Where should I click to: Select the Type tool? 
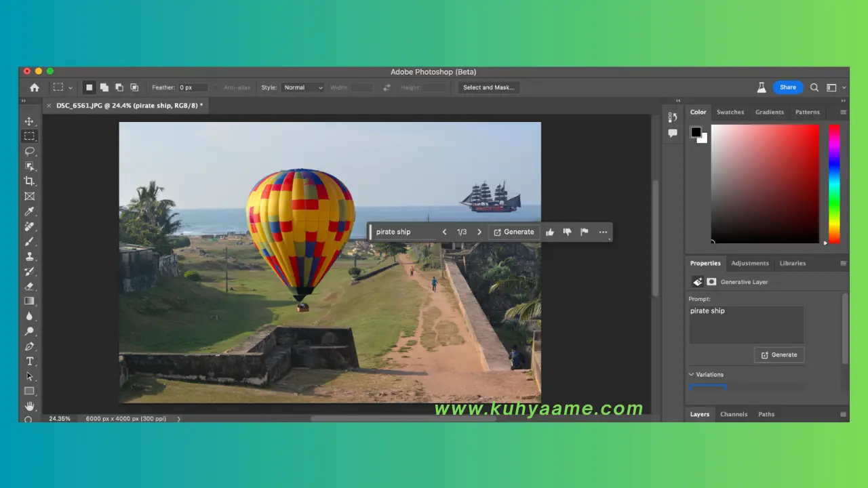point(29,361)
